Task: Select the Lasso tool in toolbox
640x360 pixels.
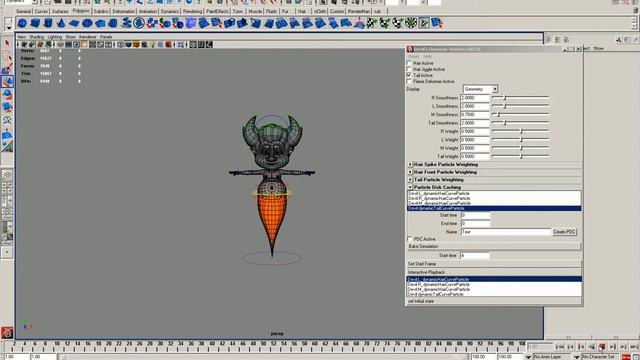Action: click(7, 56)
